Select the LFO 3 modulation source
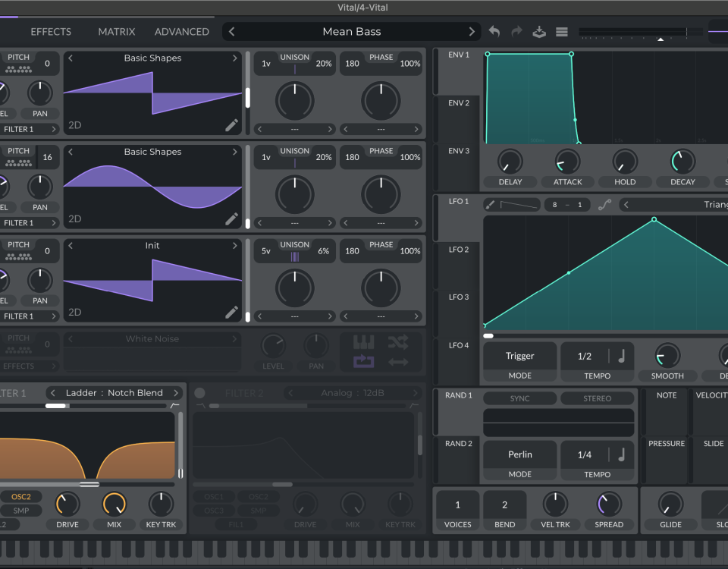 458,297
